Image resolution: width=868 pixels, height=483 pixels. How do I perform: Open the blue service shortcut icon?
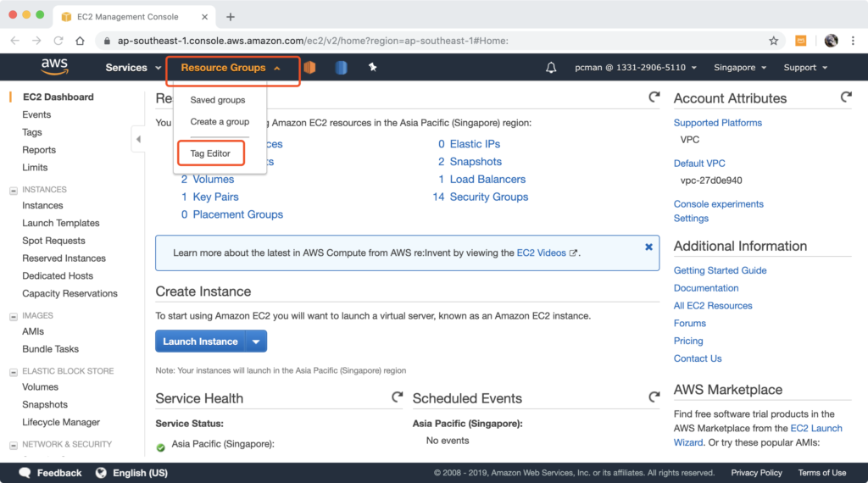[341, 67]
